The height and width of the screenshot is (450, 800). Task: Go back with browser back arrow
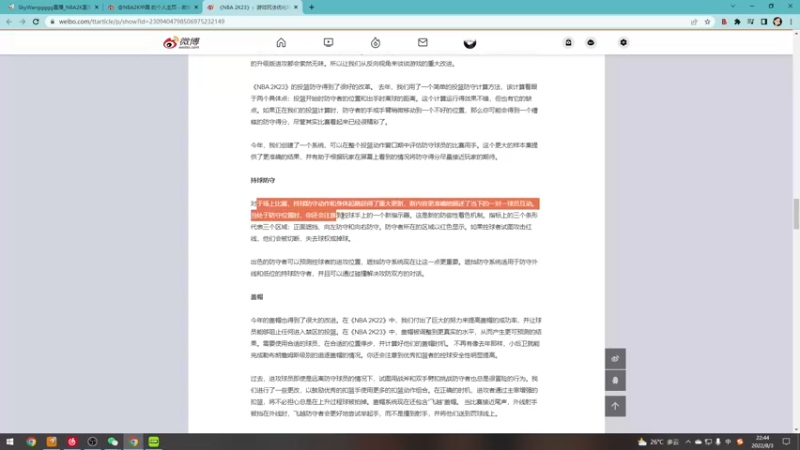point(9,21)
